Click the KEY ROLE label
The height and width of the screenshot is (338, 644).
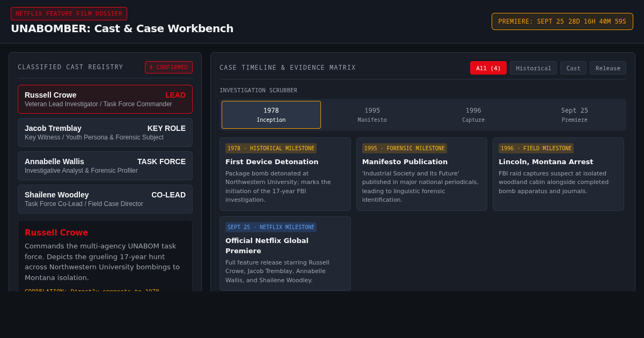pos(166,128)
